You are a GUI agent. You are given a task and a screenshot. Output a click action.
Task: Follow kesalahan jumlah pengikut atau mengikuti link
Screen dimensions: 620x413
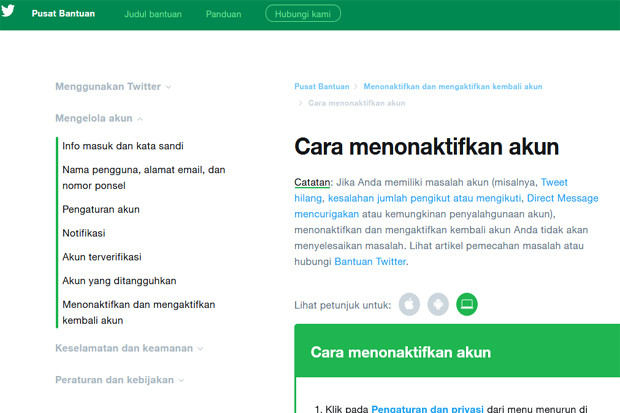click(424, 198)
